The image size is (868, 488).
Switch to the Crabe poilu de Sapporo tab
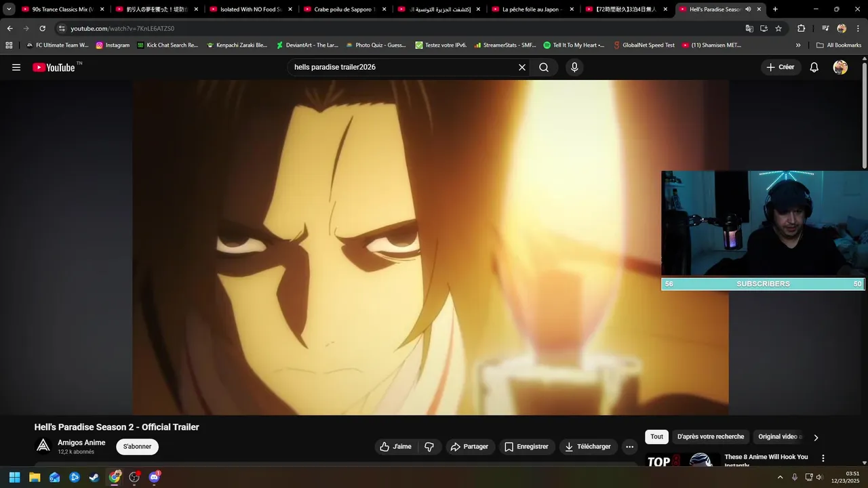pyautogui.click(x=344, y=9)
